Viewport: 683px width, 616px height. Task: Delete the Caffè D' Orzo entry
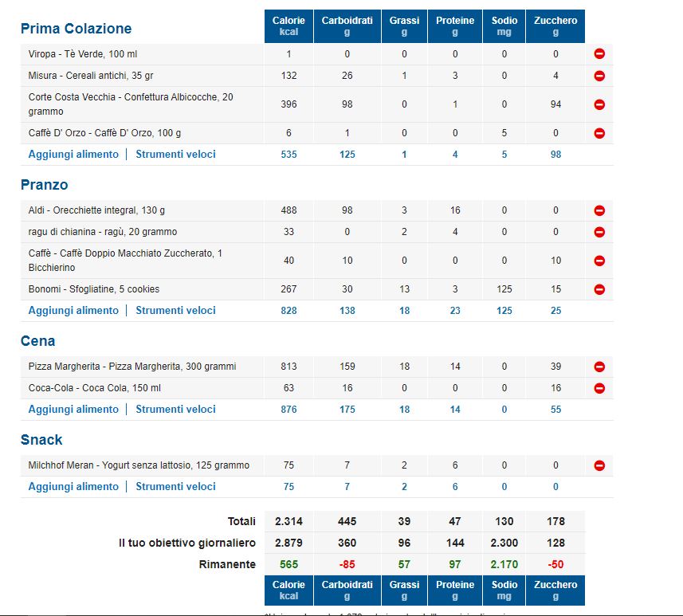(599, 133)
